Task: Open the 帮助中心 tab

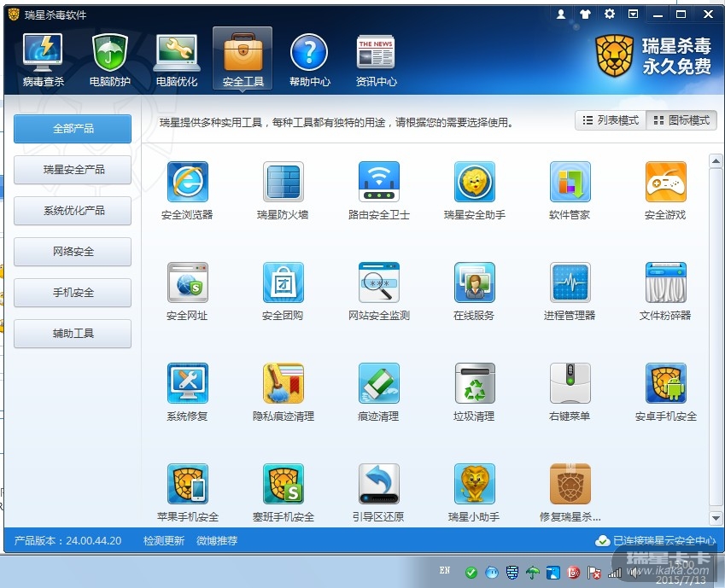Action: coord(309,59)
